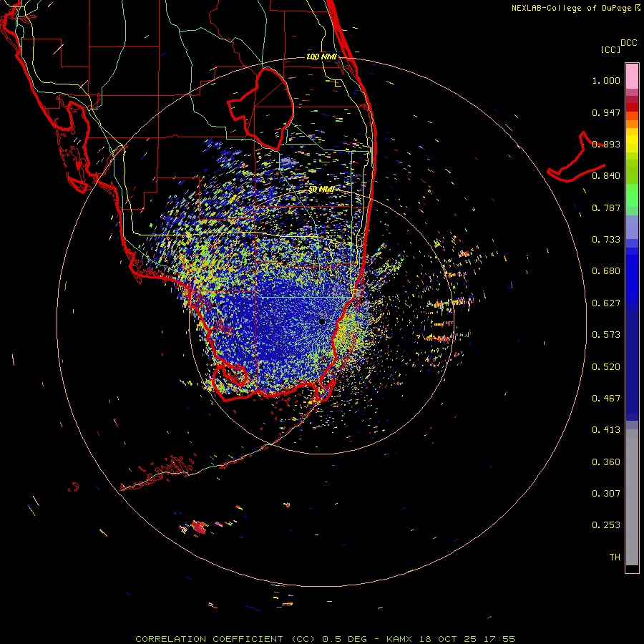This screenshot has height=644, width=644.
Task: Select the 0.787 scale value
Action: pyautogui.click(x=606, y=208)
